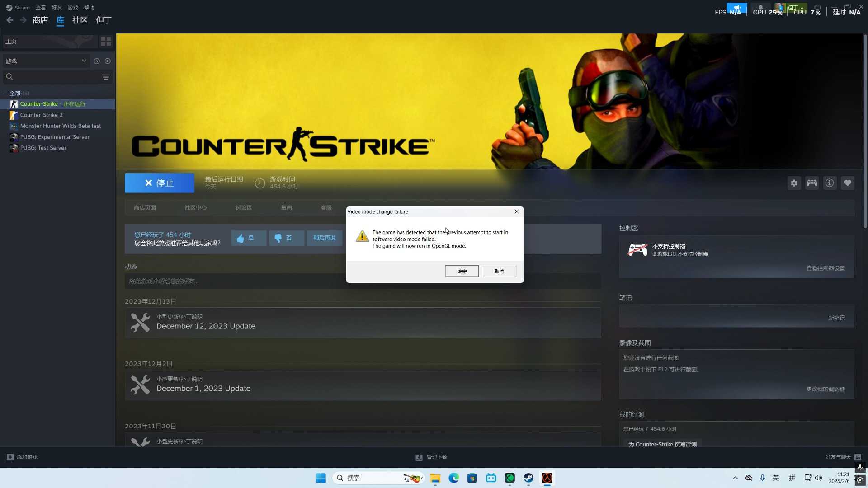
Task: Switch to the 库 tab
Action: point(60,20)
